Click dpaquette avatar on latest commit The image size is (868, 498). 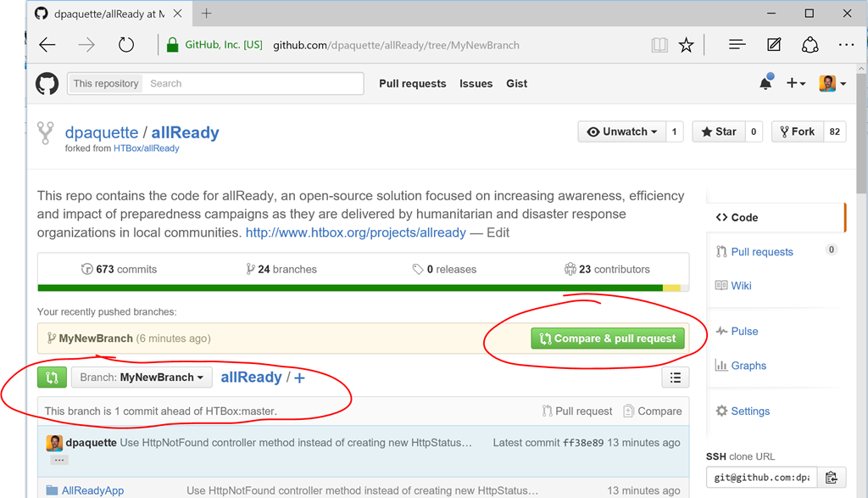coord(54,443)
